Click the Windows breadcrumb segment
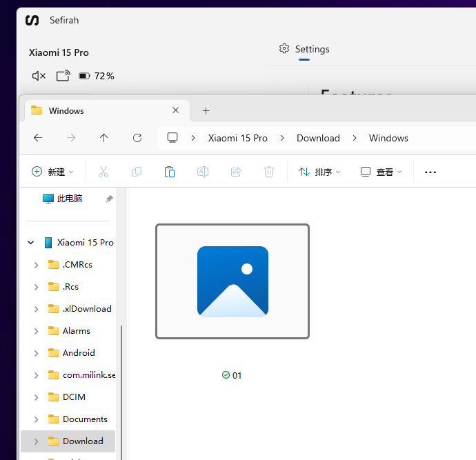The image size is (476, 460). point(388,138)
